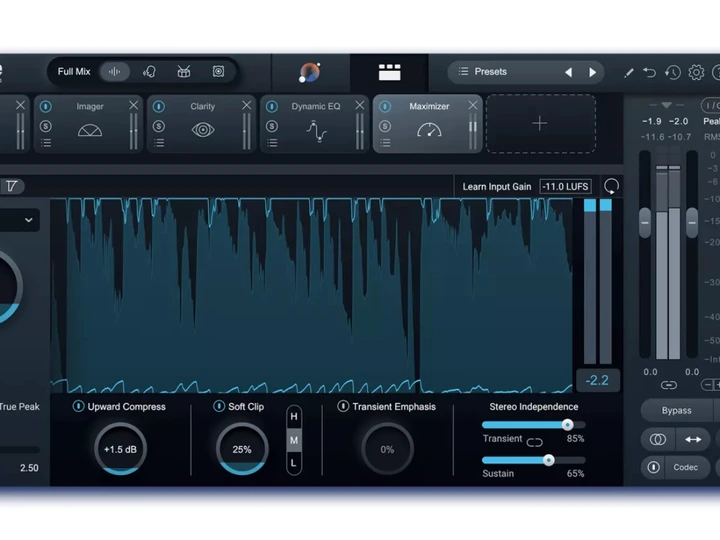This screenshot has width=720, height=540.
Task: Select the Full Mix waveform icon
Action: tap(114, 72)
